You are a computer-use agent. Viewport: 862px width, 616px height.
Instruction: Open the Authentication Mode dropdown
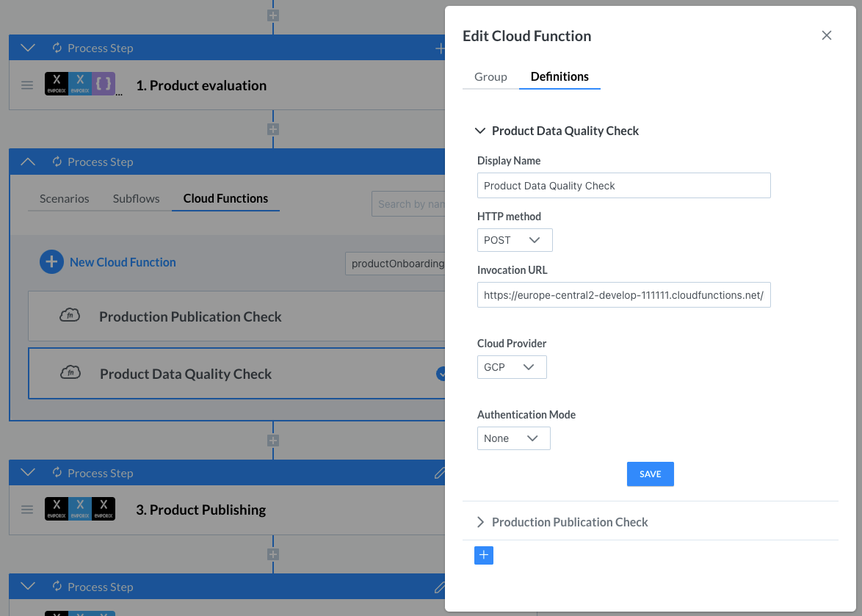click(513, 438)
